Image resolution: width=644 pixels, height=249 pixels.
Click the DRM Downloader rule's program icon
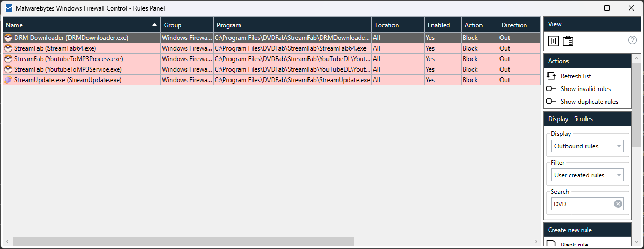click(x=8, y=38)
